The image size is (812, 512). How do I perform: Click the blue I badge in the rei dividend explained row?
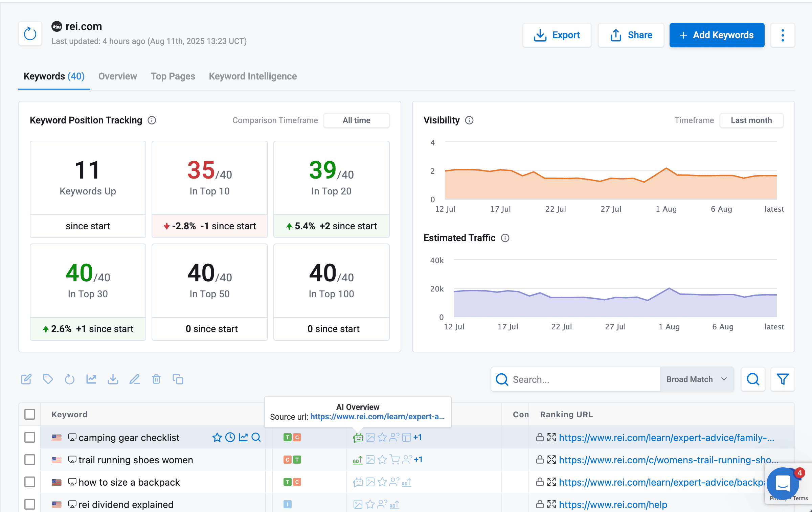tap(287, 504)
